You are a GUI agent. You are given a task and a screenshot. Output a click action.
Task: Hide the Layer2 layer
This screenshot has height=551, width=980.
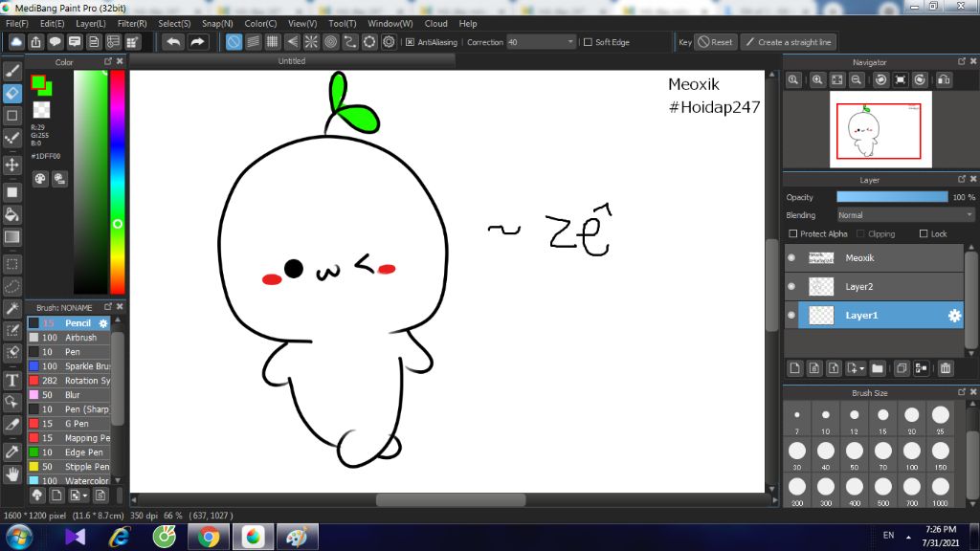coord(791,286)
